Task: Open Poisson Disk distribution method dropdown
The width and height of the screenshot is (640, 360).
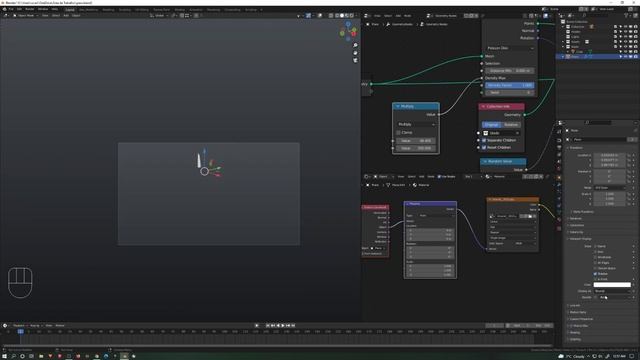Action: [510, 48]
